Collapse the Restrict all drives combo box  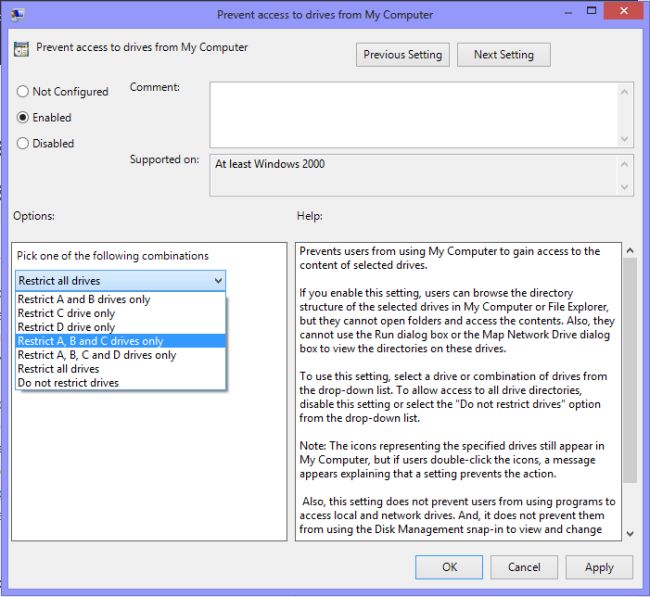pos(120,281)
